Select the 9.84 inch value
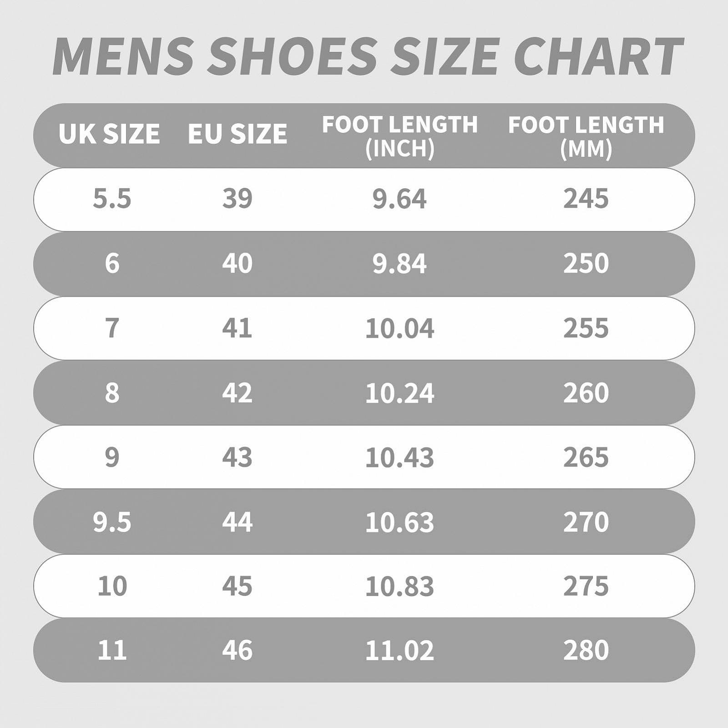Image resolution: width=728 pixels, height=728 pixels. point(399,263)
